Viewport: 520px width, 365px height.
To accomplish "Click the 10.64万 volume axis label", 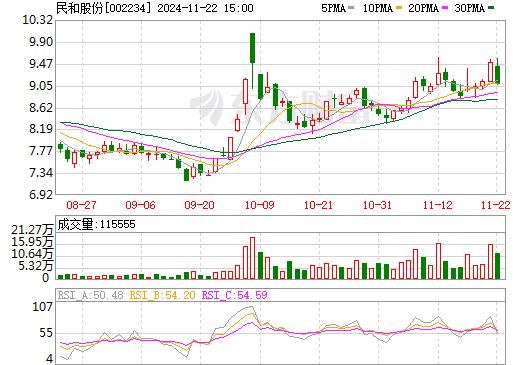I will [32, 254].
